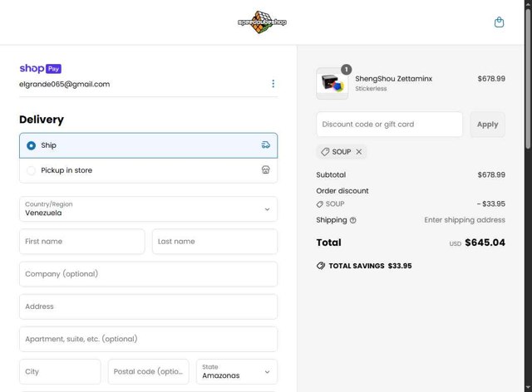Click the Last name input

point(214,242)
